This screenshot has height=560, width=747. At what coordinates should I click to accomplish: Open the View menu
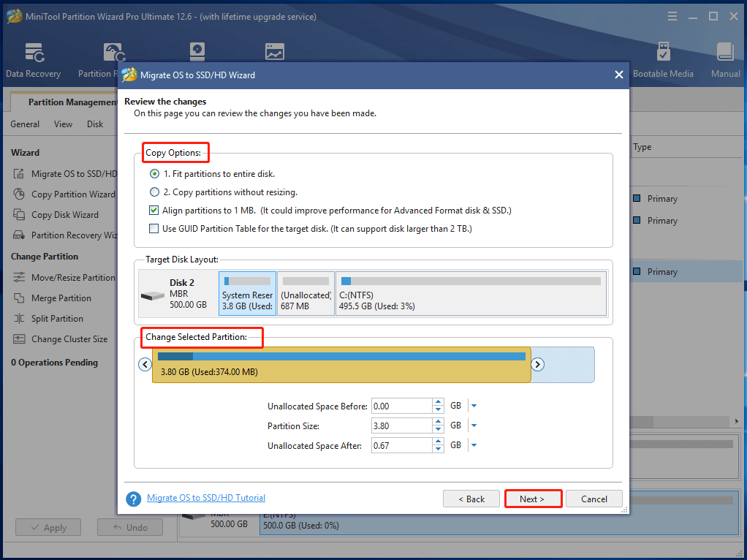click(64, 124)
